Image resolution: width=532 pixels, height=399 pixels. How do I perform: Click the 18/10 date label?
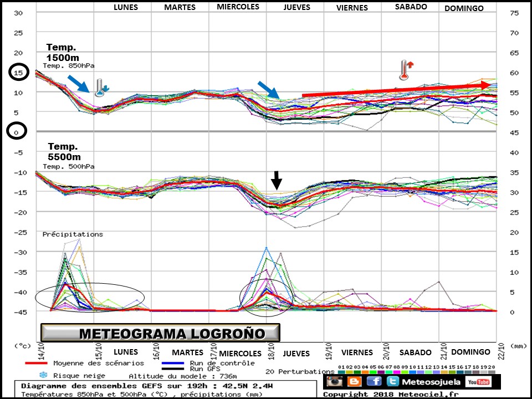coord(271,351)
